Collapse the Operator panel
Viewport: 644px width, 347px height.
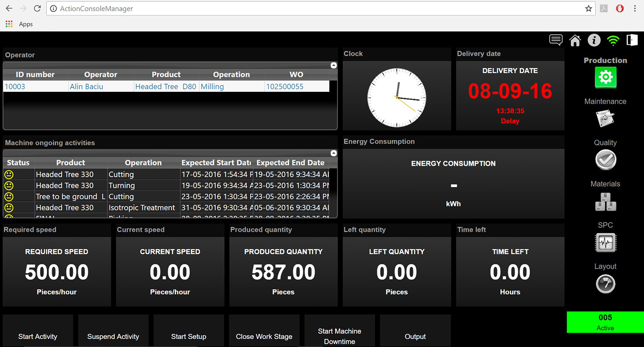[334, 65]
